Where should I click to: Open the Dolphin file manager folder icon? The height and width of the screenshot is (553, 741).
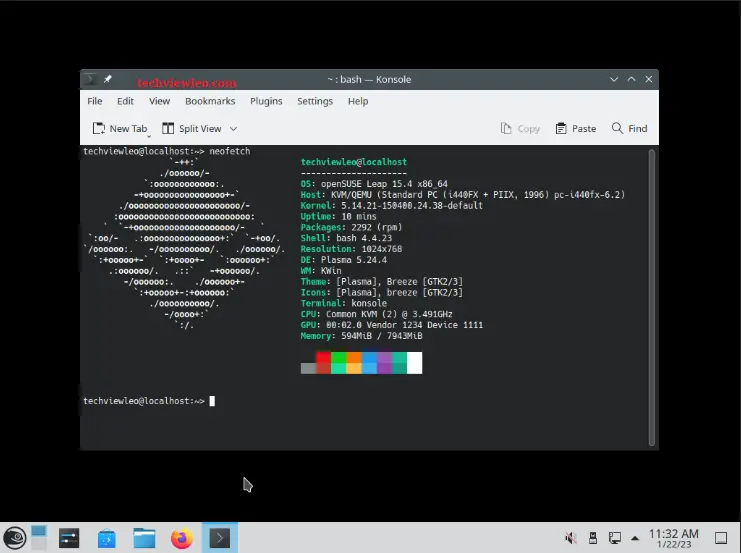[x=144, y=538]
